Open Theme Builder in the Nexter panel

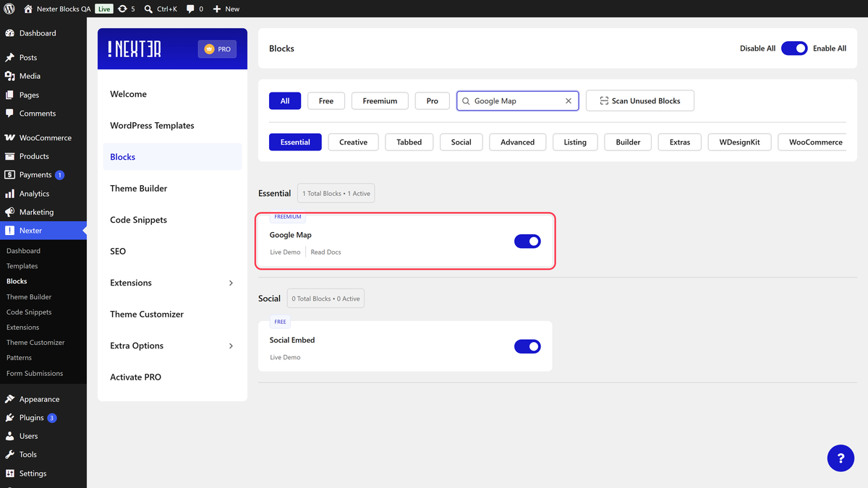point(172,189)
